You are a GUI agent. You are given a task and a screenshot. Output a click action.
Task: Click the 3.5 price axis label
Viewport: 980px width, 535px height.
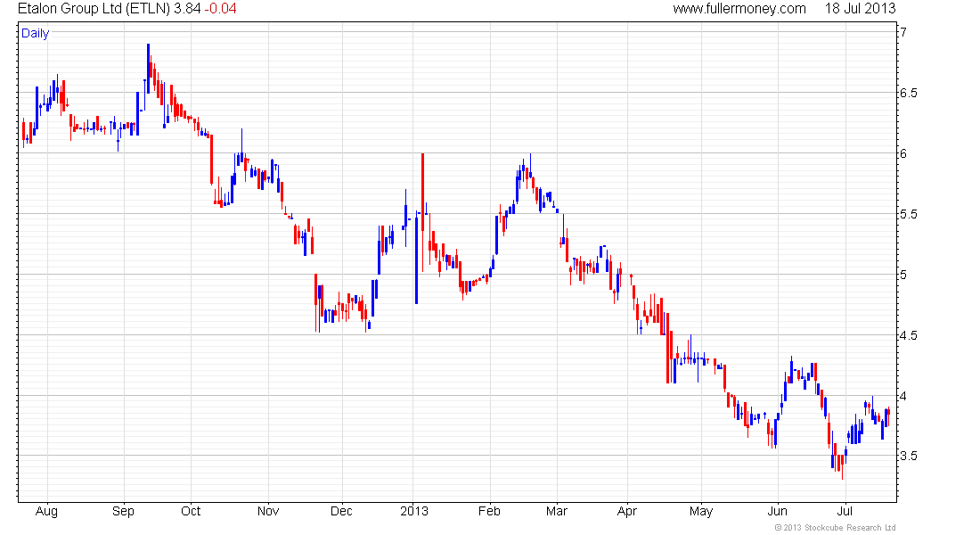pyautogui.click(x=909, y=456)
